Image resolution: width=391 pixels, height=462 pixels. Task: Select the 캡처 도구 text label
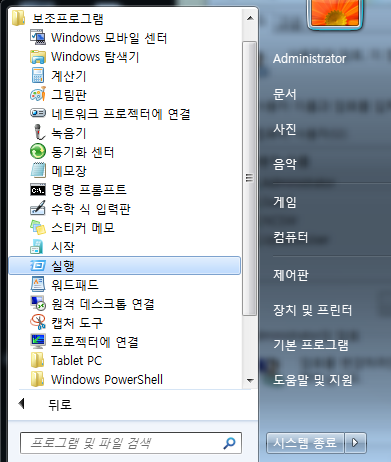click(x=77, y=323)
